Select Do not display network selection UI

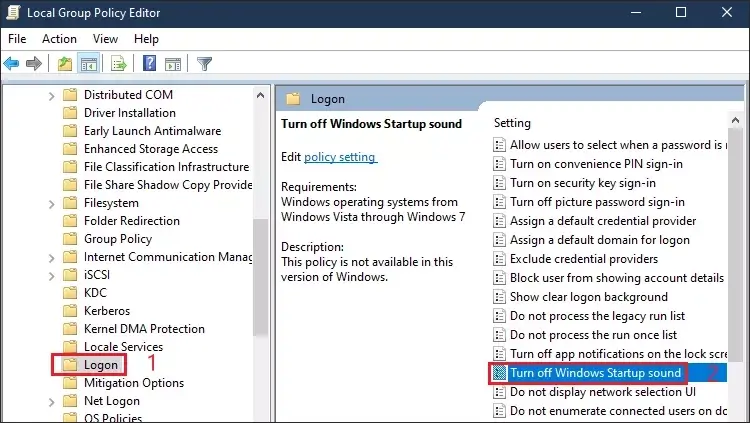[x=603, y=392]
